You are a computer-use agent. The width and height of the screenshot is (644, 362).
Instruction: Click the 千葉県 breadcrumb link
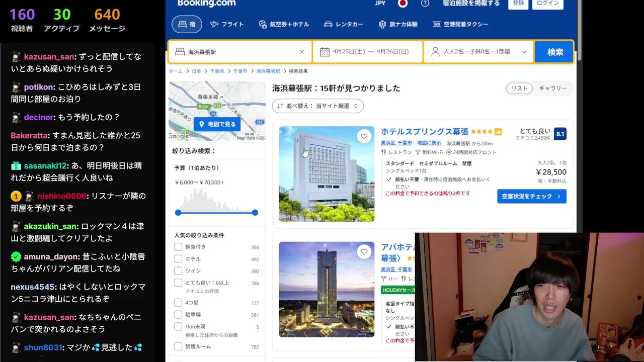point(217,71)
